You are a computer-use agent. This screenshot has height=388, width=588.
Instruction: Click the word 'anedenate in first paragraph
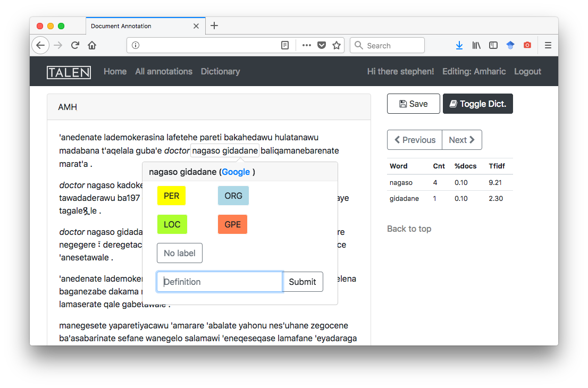coord(80,137)
